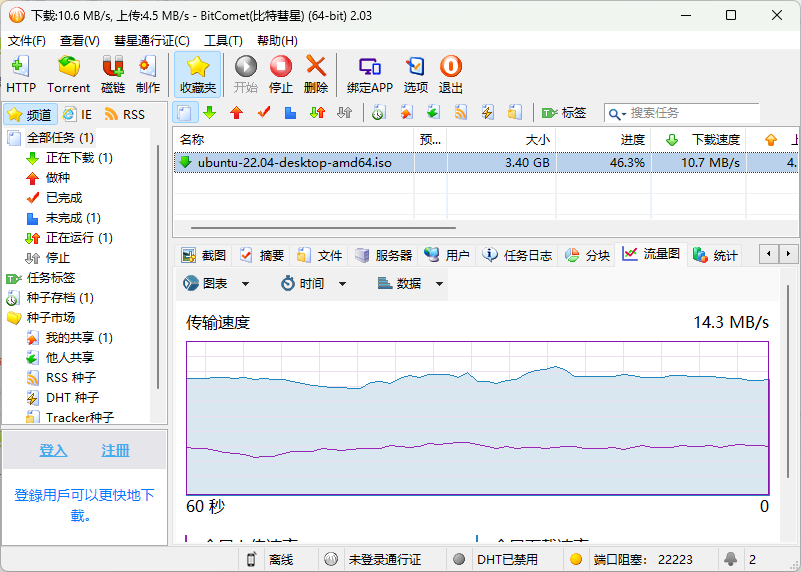Click the torrent archive clock icon in filter bar
Screen dimensions: 801x572
(x=379, y=113)
